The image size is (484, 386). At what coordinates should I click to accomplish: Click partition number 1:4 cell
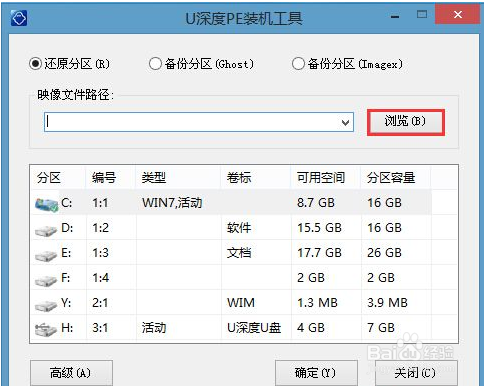[100, 278]
